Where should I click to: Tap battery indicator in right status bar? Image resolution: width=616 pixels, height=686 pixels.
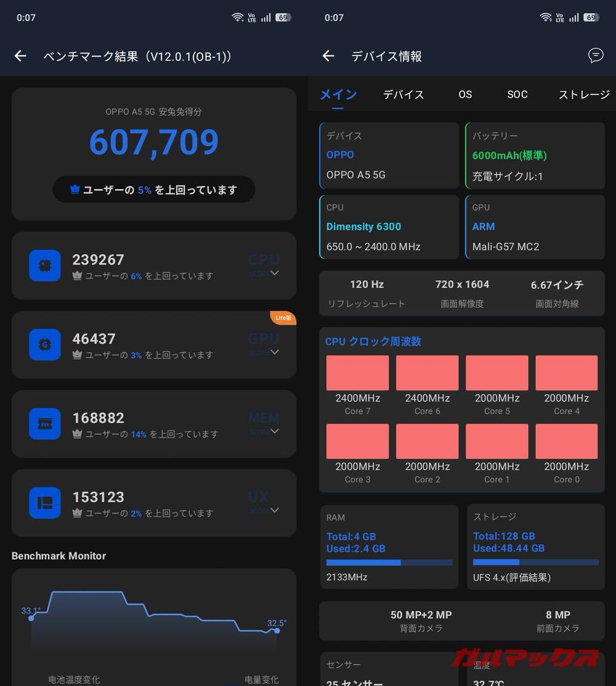click(x=591, y=17)
